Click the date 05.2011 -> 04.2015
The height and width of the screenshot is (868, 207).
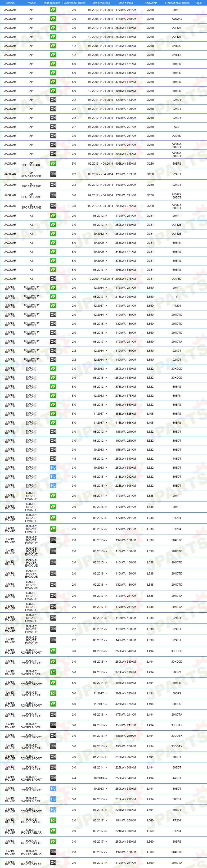pyautogui.click(x=101, y=109)
